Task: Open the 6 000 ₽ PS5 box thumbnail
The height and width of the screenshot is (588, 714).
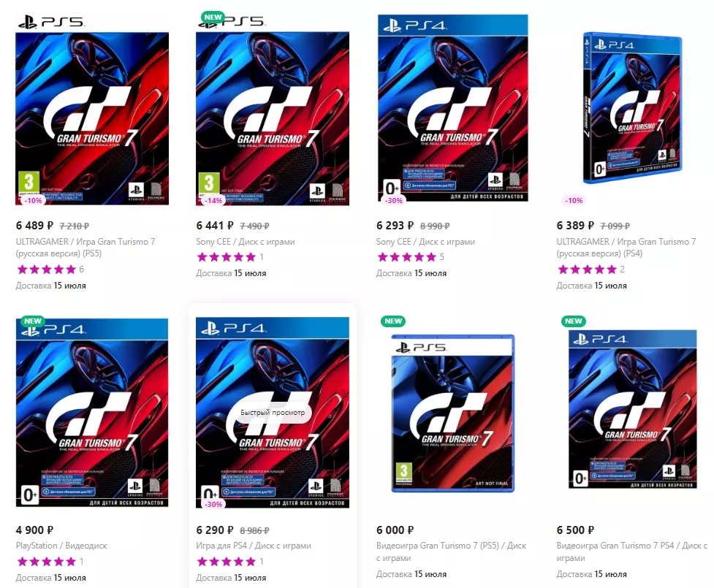Action: coord(452,413)
